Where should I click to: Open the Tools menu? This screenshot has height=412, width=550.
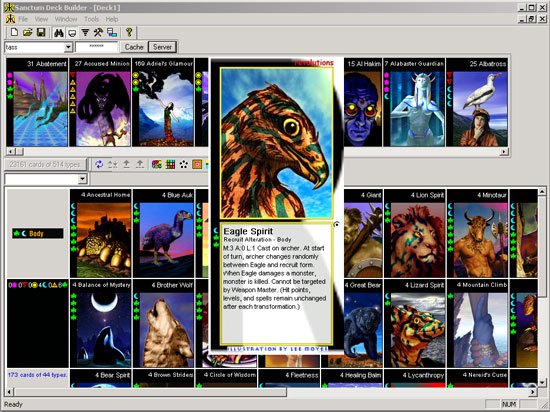(x=91, y=19)
